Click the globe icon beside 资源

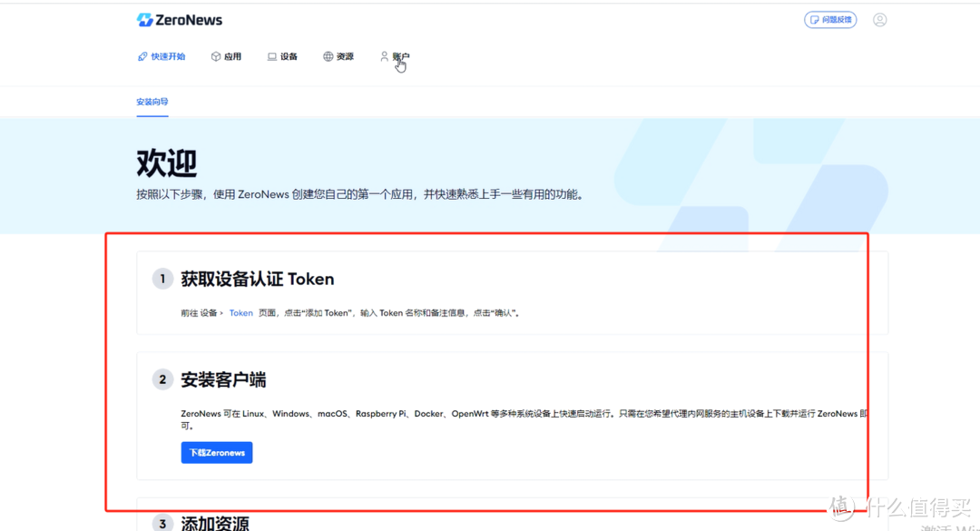[328, 56]
